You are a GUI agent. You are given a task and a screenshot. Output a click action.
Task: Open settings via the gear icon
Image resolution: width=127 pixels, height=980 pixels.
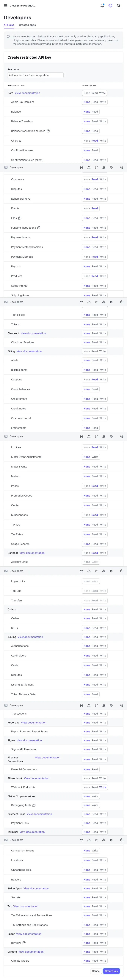[x=110, y=6]
